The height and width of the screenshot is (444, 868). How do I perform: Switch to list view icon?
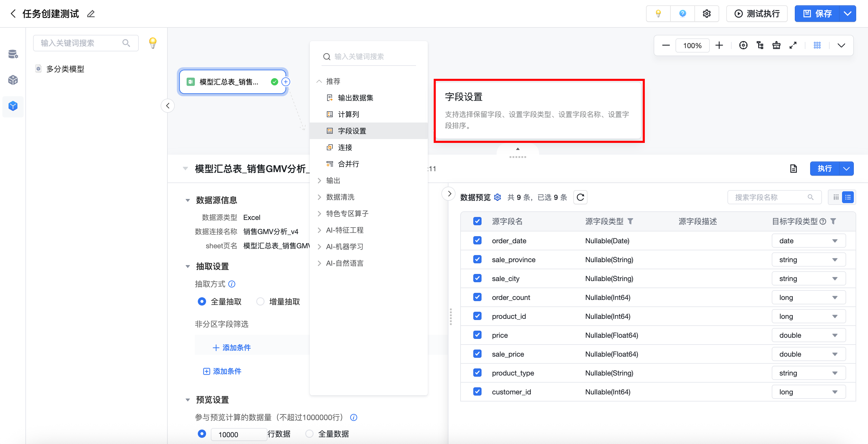[848, 197]
